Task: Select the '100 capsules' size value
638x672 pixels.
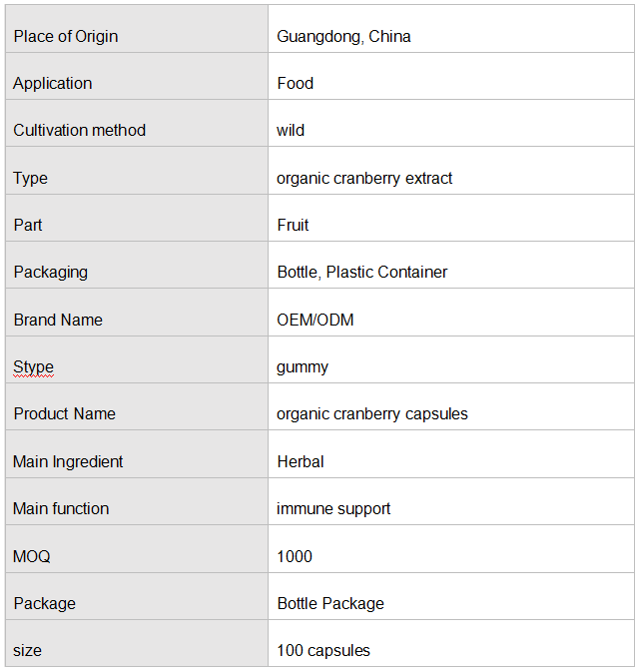Action: click(323, 651)
